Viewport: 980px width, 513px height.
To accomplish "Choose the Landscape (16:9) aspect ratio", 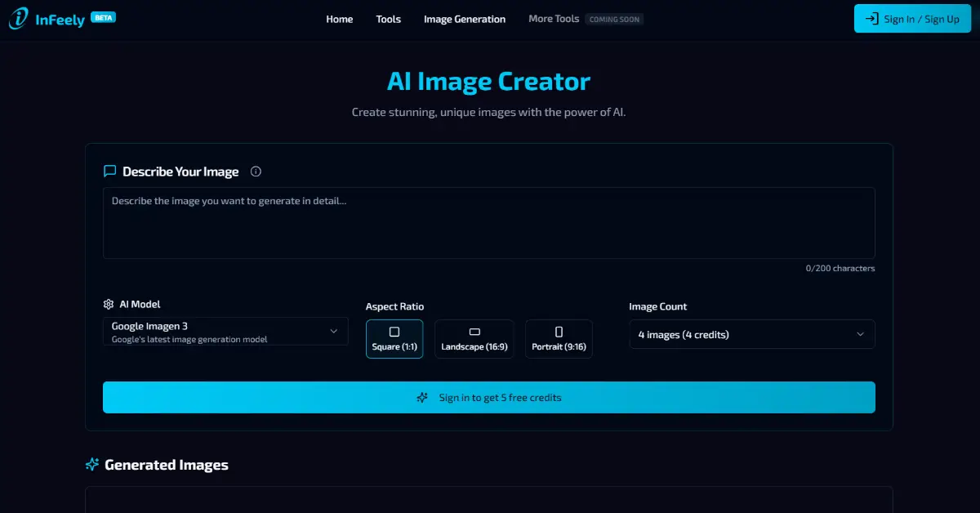I will tap(474, 338).
